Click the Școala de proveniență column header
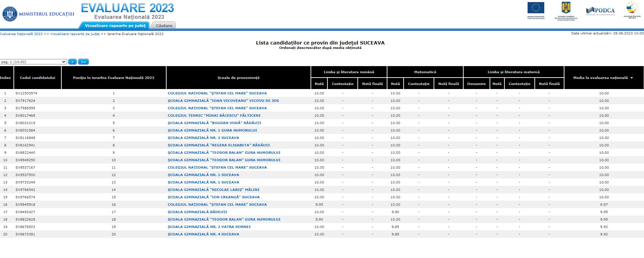 [238, 78]
